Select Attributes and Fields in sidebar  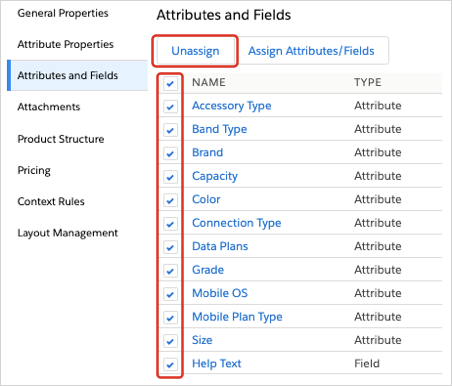[x=78, y=75]
